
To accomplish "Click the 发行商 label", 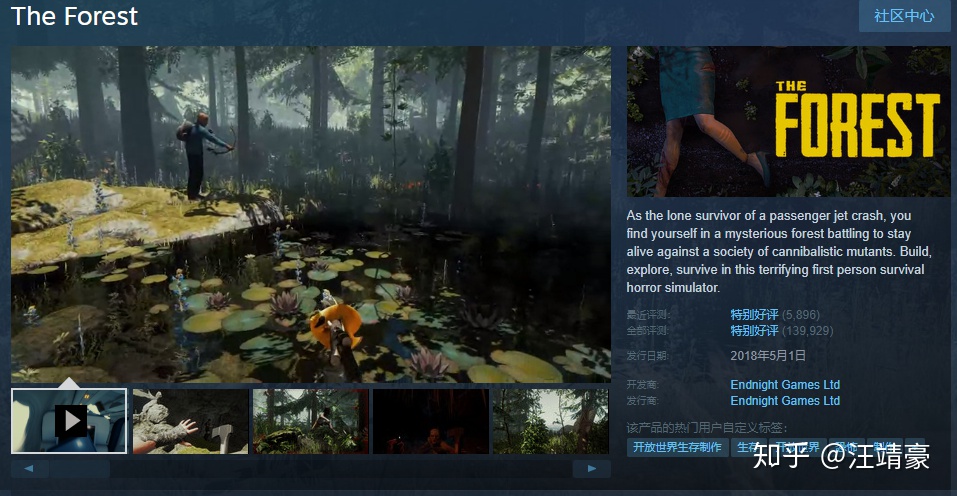I will pyautogui.click(x=643, y=401).
